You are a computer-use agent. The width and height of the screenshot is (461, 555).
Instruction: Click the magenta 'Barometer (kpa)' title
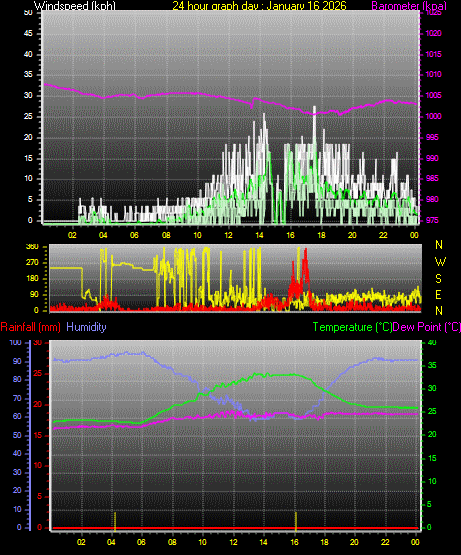[x=409, y=6]
